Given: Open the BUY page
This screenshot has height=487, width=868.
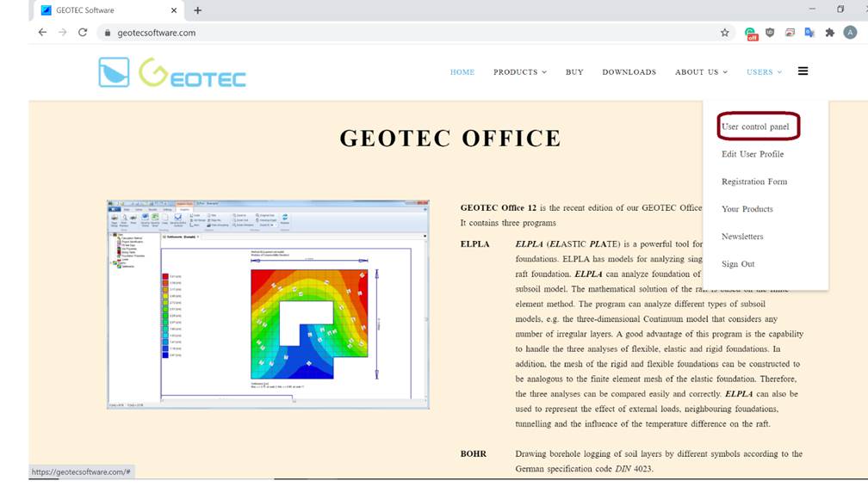Looking at the screenshot, I should click(x=574, y=72).
